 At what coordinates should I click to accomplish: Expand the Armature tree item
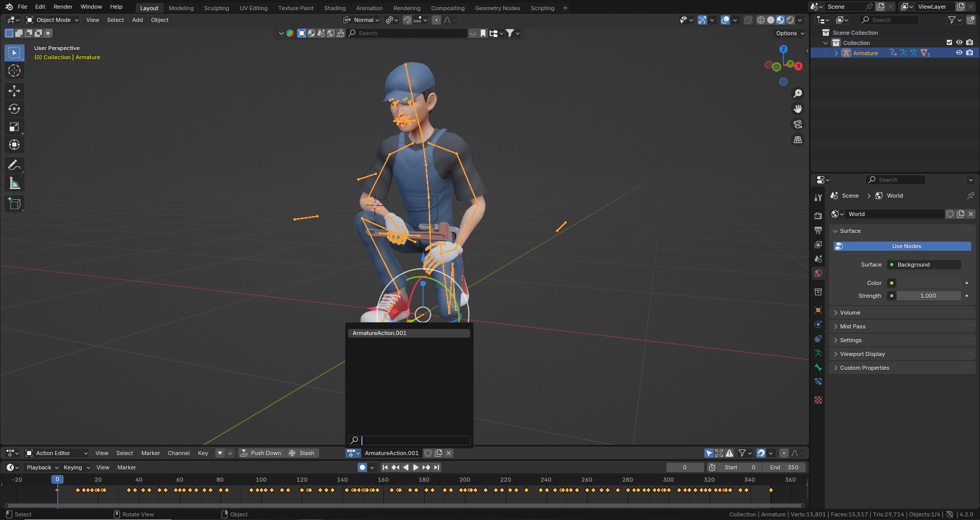836,53
